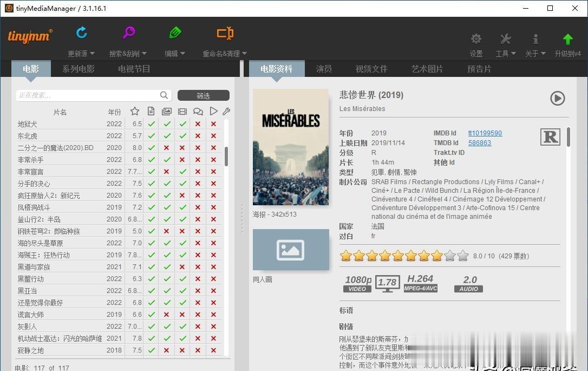
Task: Select movie 东北虎 in the list
Action: [x=119, y=136]
